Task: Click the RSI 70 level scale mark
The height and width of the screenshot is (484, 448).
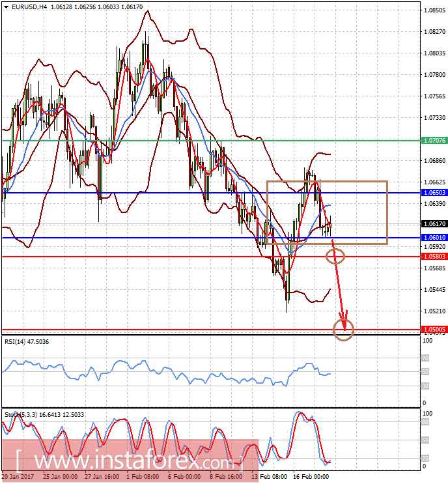Action: (425, 358)
